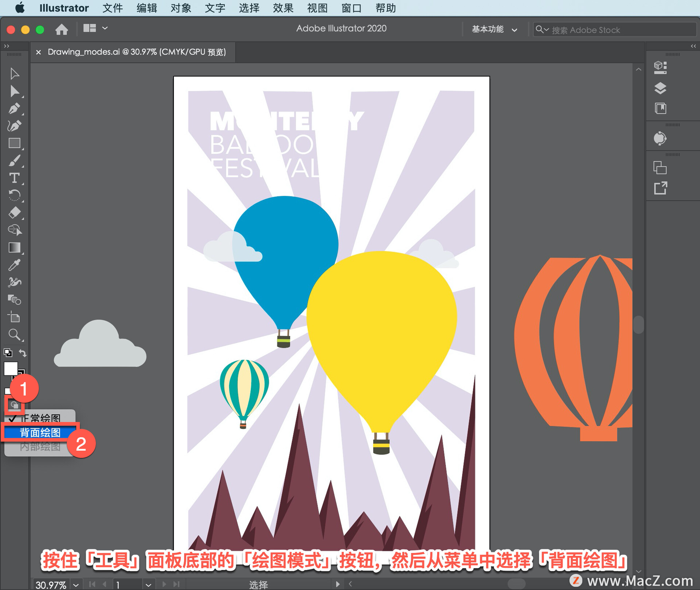Screen dimensions: 700x590
Task: Select the Type tool
Action: coord(14,178)
